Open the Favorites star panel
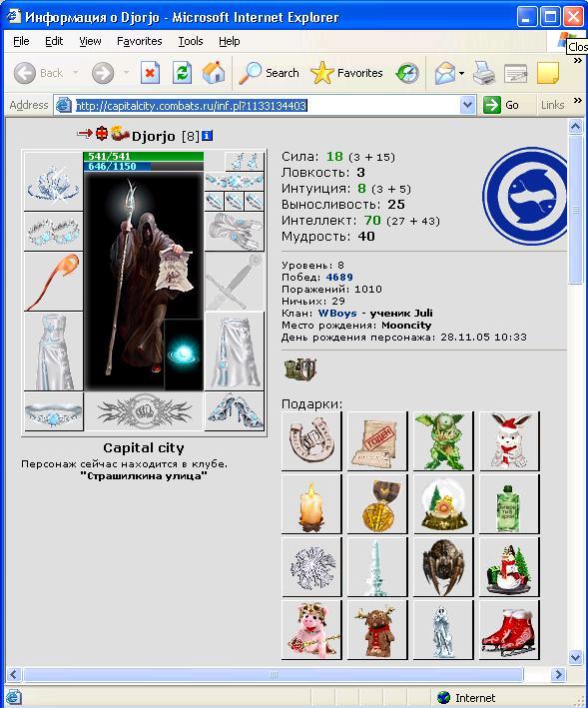This screenshot has width=588, height=708. (x=346, y=73)
